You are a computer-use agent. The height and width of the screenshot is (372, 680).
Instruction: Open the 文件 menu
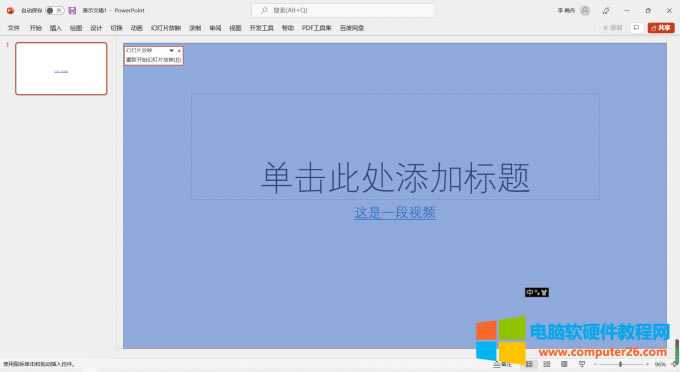click(x=14, y=28)
